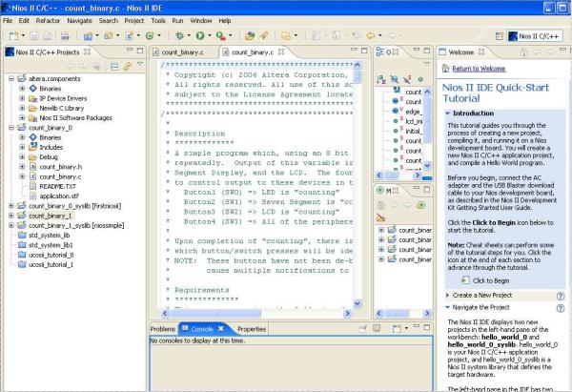Click the Click to Begin cheat sheet icon
This screenshot has width=572, height=392.
coord(465,280)
